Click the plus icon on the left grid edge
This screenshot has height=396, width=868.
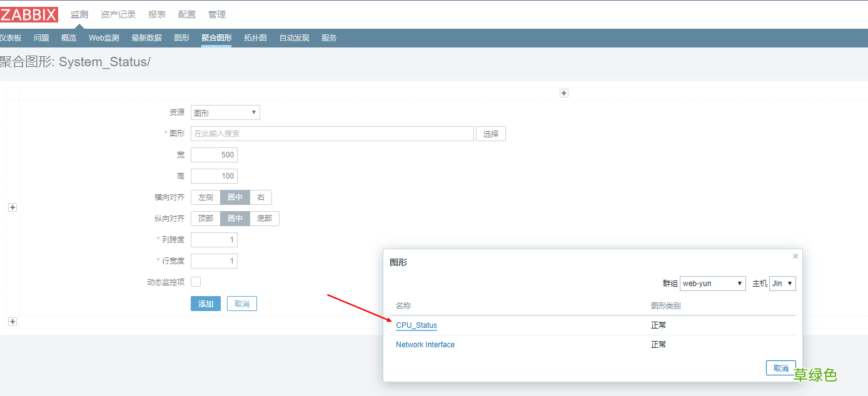(12, 207)
